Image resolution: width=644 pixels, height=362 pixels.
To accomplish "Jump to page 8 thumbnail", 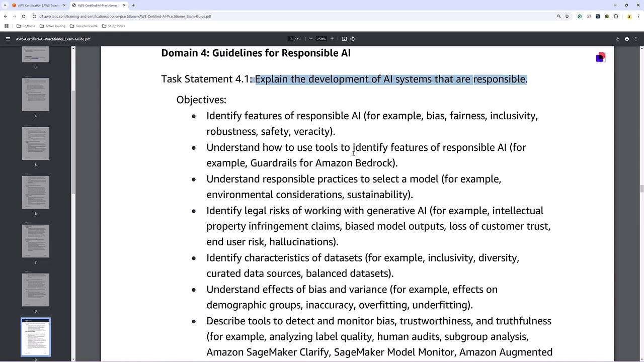I will click(36, 290).
